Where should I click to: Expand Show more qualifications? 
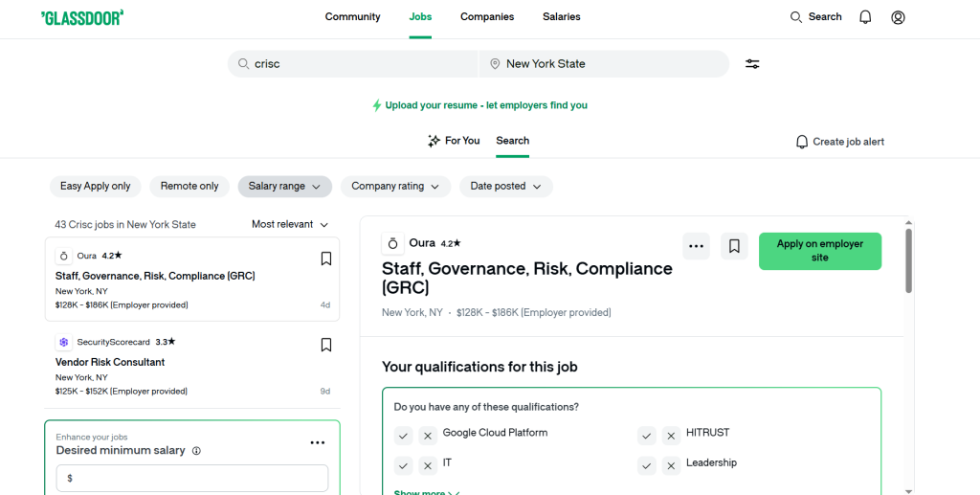coord(426,492)
